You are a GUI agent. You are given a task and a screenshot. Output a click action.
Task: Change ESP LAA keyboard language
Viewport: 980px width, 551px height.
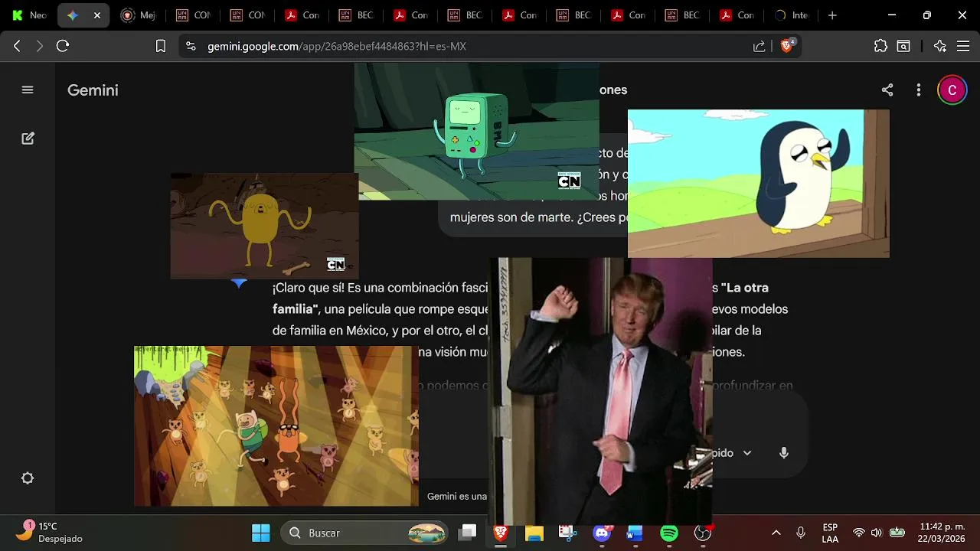(x=830, y=533)
